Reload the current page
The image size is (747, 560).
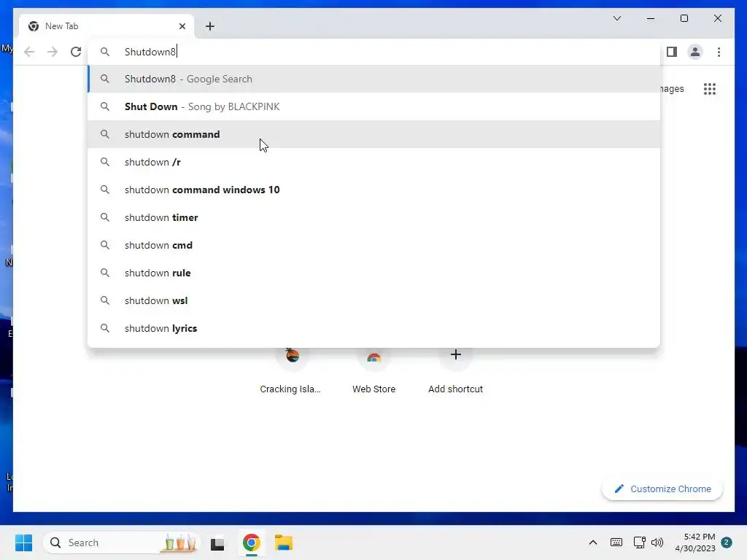pos(76,52)
